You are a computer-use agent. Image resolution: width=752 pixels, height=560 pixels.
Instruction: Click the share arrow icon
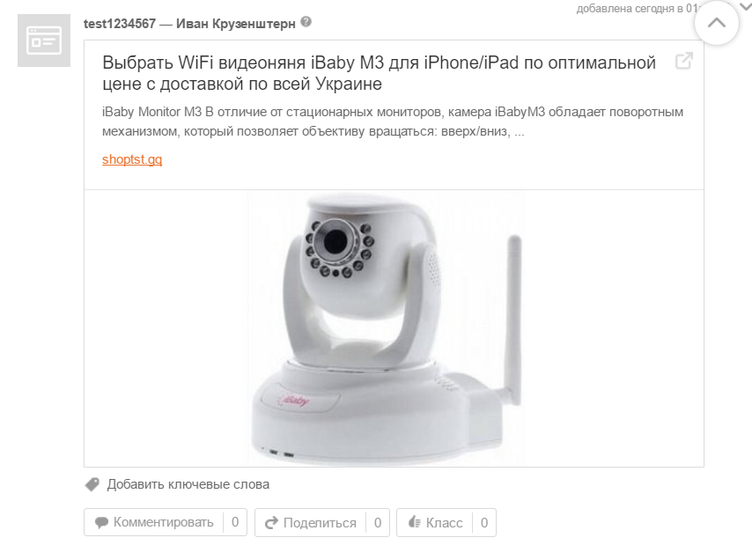[271, 523]
